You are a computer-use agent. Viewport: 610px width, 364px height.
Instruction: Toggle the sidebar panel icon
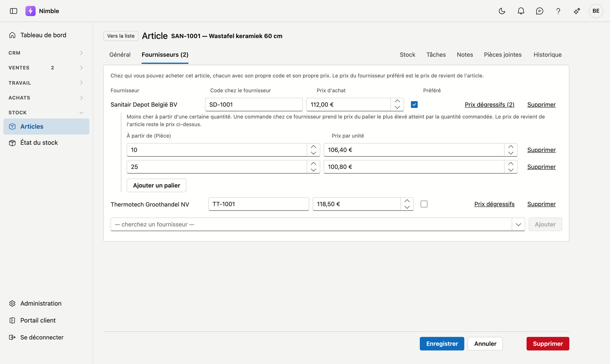(14, 11)
